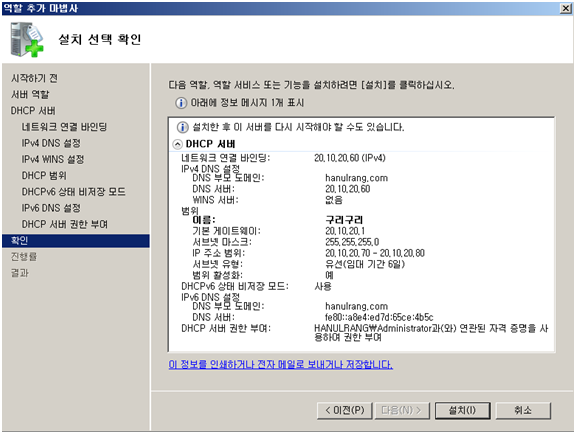The height and width of the screenshot is (434, 576).
Task: Open the 시작하기 전 step
Action: tap(34, 78)
